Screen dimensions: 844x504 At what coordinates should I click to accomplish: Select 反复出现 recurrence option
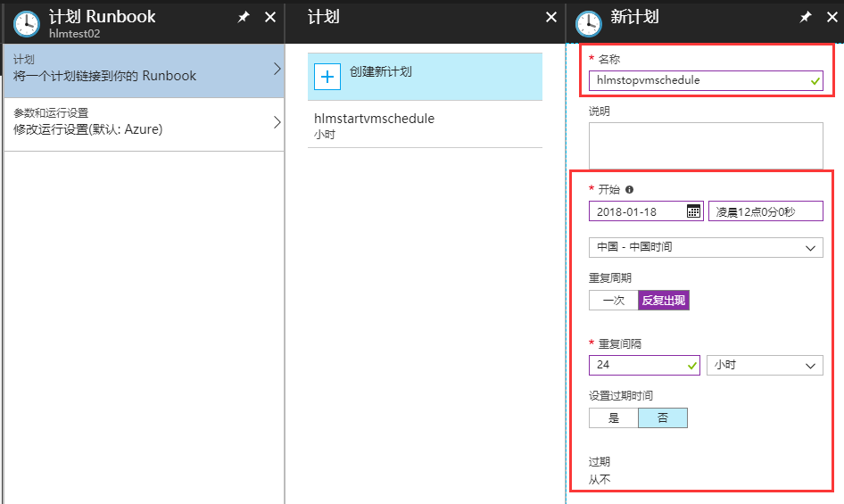coord(664,301)
